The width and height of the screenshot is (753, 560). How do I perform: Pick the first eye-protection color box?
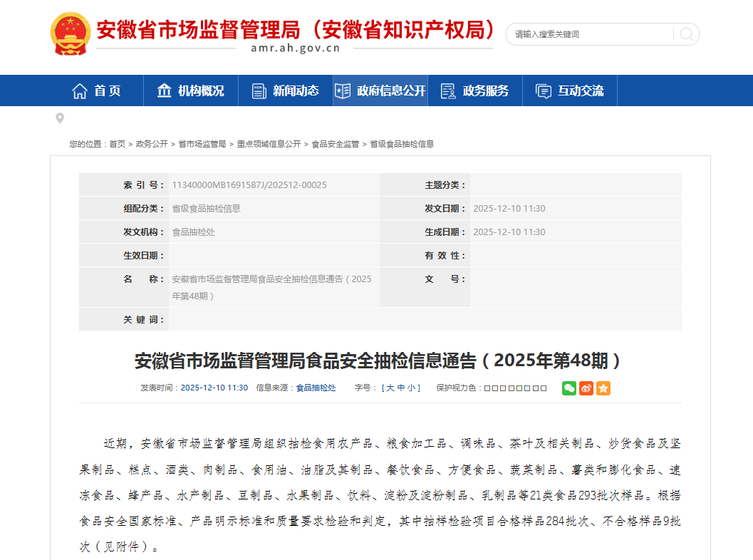click(488, 388)
